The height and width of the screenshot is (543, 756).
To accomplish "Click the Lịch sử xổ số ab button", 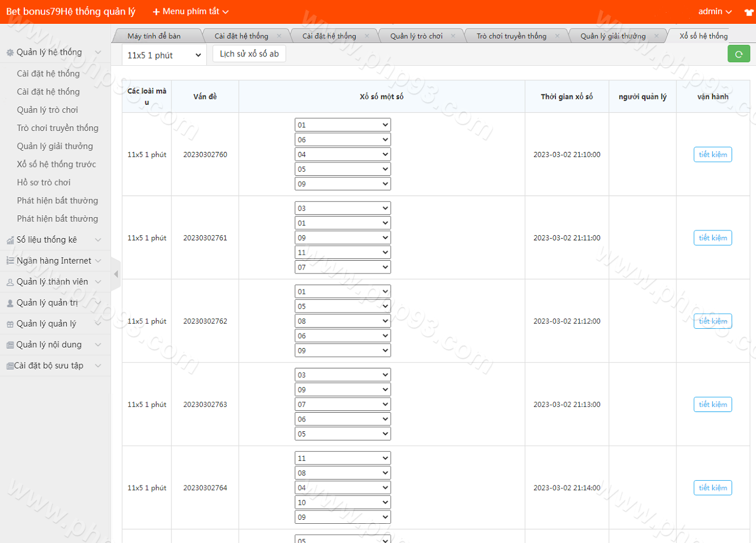I will click(x=249, y=54).
